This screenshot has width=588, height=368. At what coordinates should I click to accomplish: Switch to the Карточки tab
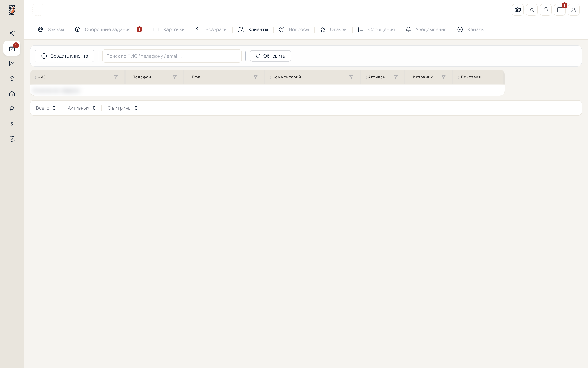pos(169,29)
